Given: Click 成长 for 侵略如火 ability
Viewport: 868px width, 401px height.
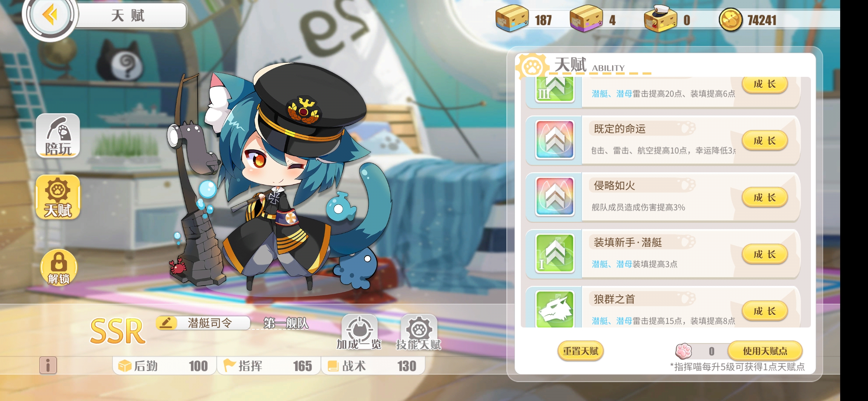Looking at the screenshot, I should (765, 198).
